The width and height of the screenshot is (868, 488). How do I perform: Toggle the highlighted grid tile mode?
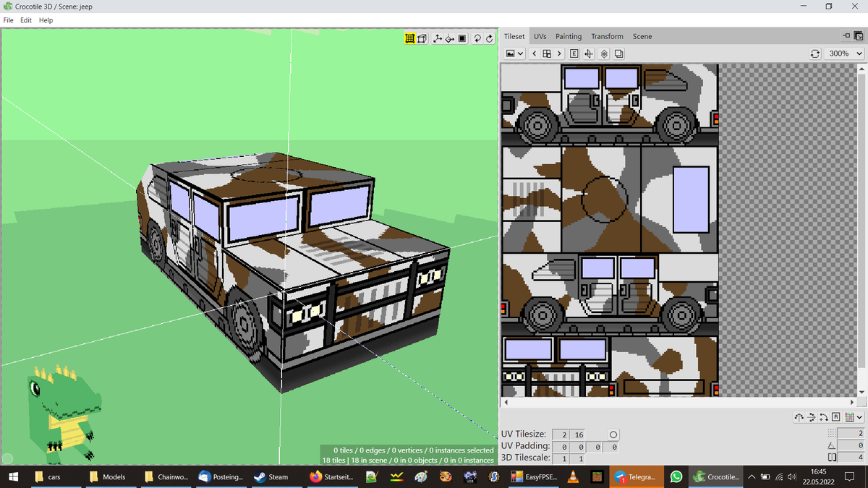pos(410,38)
